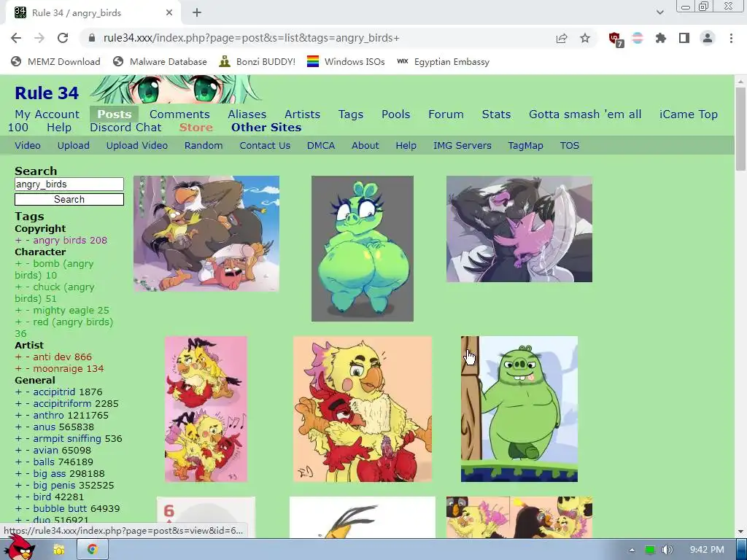
Task: Open the Extensions puzzle-piece menu
Action: point(661,38)
